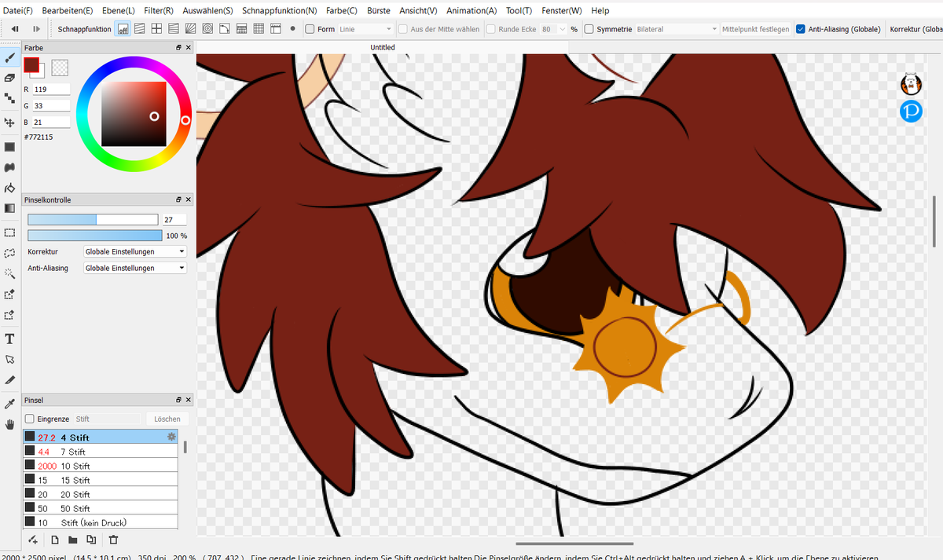Select the Bucket fill tool
Screen dimensions: 943x560
pyautogui.click(x=9, y=188)
